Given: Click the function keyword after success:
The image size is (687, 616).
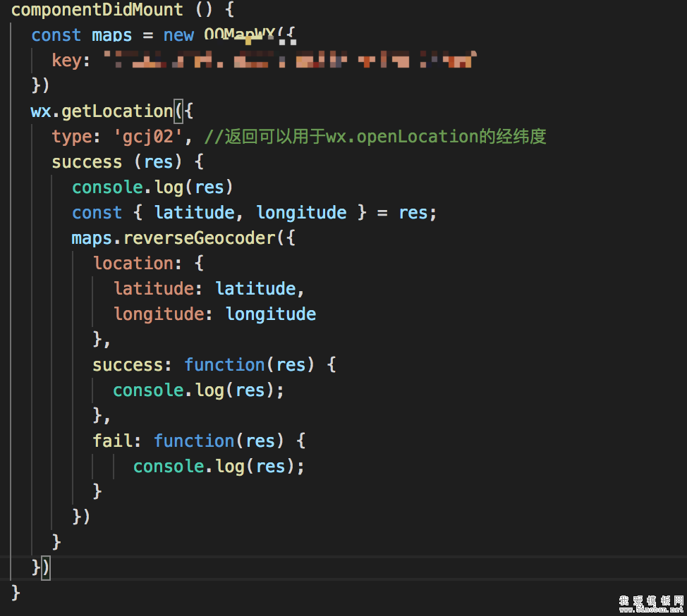Looking at the screenshot, I should [x=224, y=365].
